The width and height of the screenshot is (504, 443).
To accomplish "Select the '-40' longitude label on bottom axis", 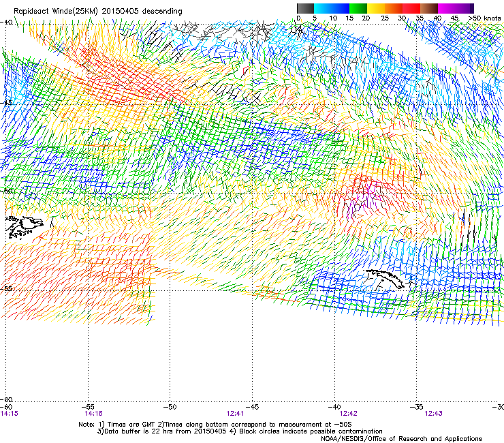I will pyautogui.click(x=334, y=407).
